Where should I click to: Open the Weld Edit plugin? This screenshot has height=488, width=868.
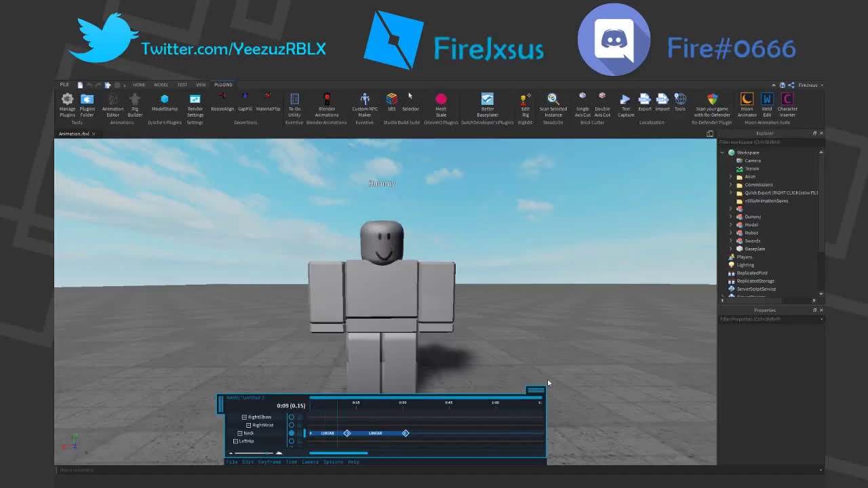tap(767, 105)
